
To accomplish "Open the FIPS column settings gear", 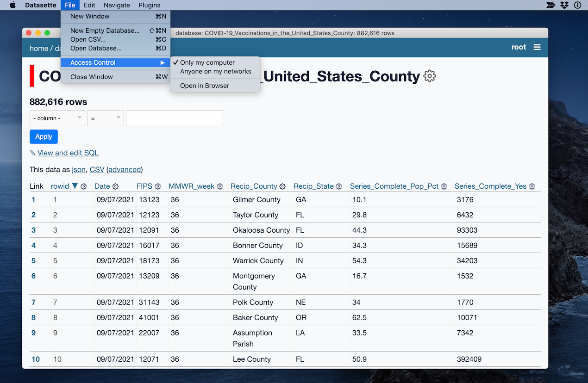I will (x=158, y=186).
